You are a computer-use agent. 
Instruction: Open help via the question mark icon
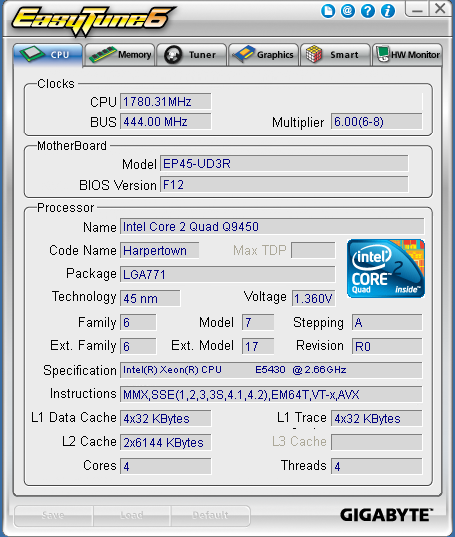[368, 11]
